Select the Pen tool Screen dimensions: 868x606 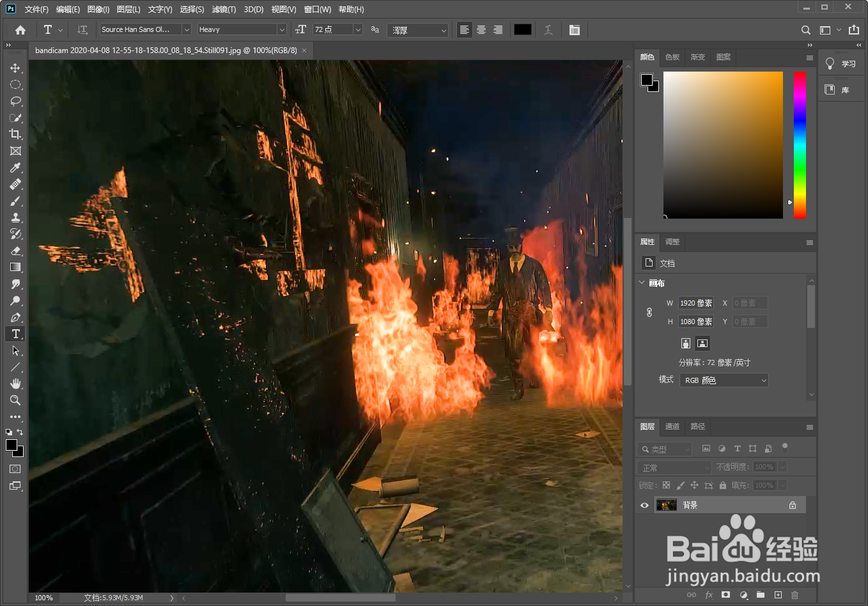pos(15,317)
